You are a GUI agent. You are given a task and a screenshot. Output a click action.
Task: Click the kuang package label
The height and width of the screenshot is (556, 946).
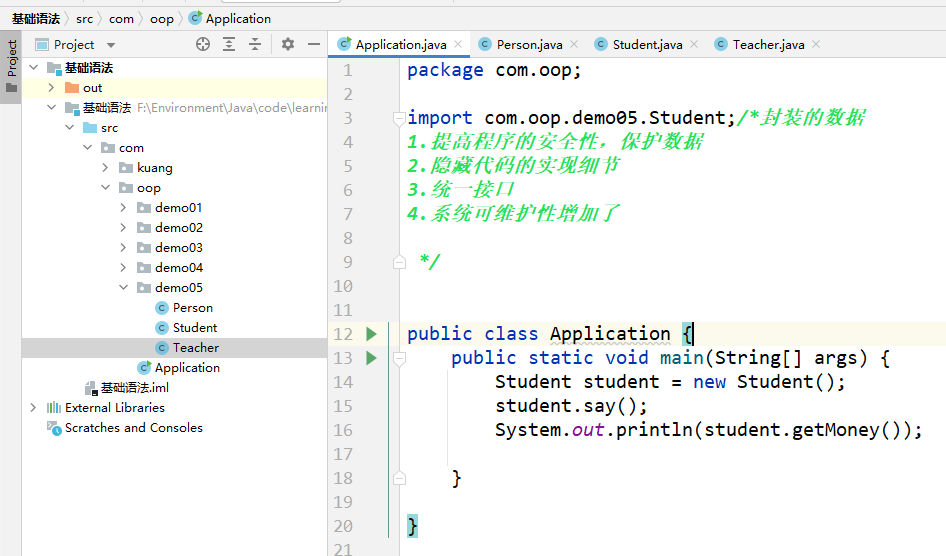154,168
